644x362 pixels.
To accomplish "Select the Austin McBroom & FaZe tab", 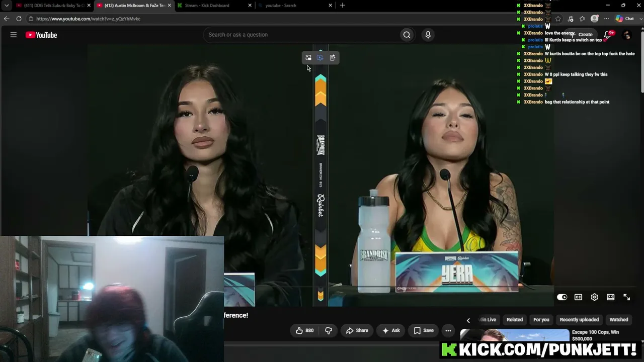I will tap(134, 6).
